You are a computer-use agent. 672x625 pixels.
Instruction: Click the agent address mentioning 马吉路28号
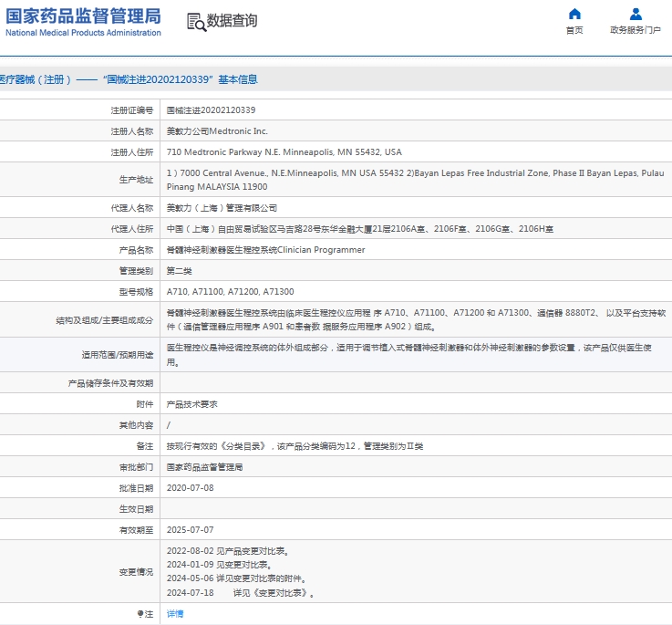(x=360, y=229)
